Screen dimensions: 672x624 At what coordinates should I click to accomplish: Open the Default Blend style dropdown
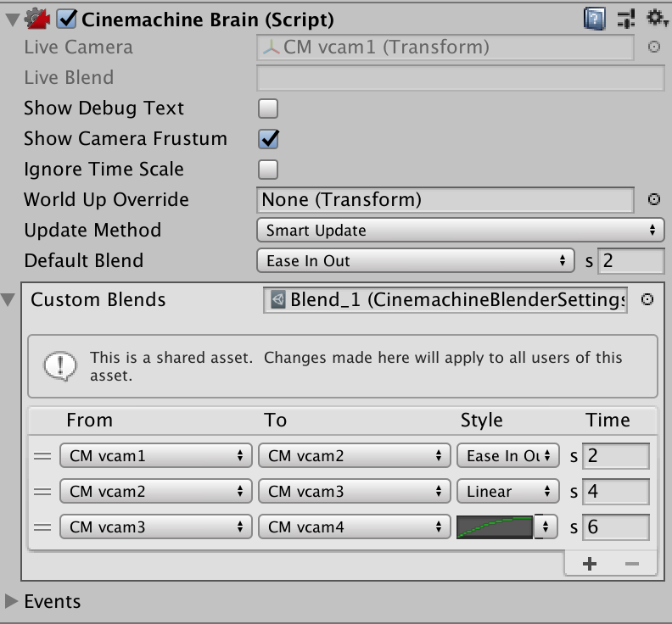[416, 260]
